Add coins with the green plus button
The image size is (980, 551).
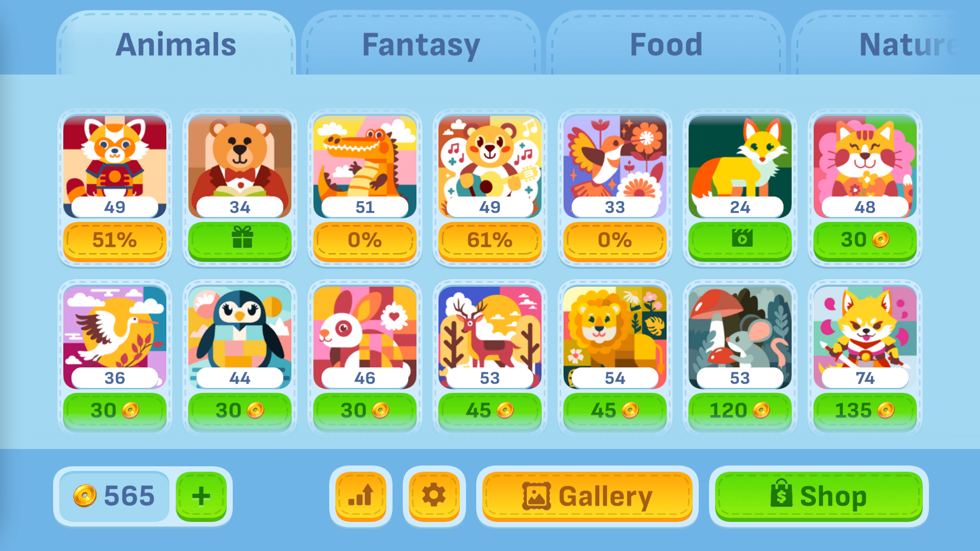[x=201, y=496]
